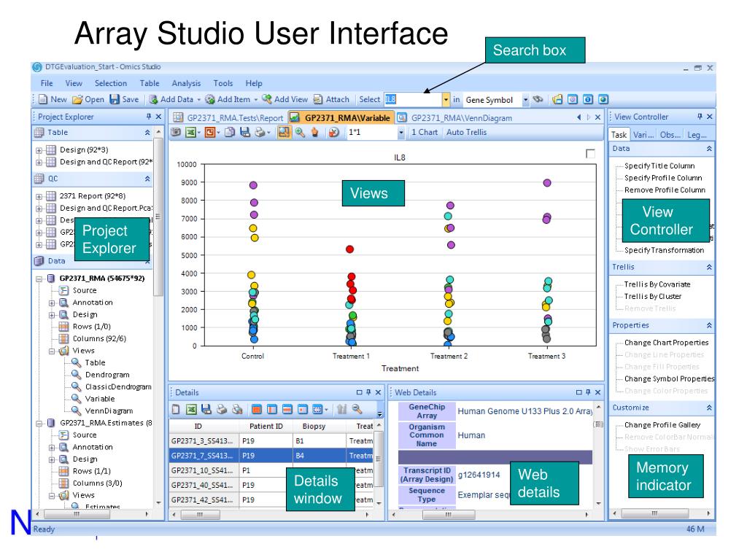
Task: Click the Select search input box
Action: (413, 99)
